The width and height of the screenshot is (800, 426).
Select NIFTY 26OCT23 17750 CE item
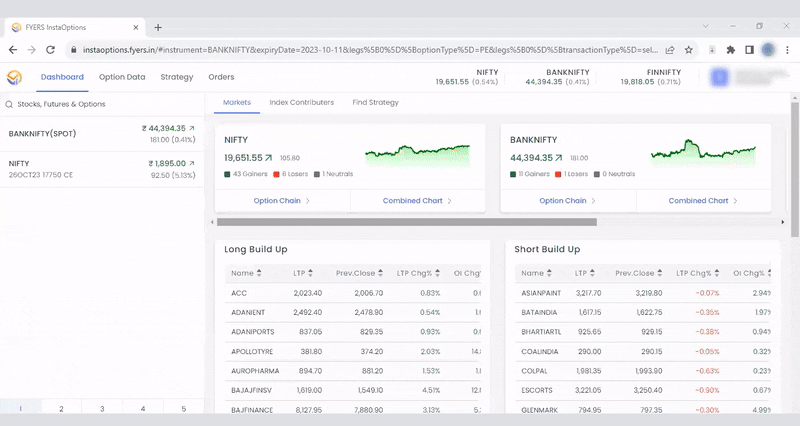pos(102,169)
